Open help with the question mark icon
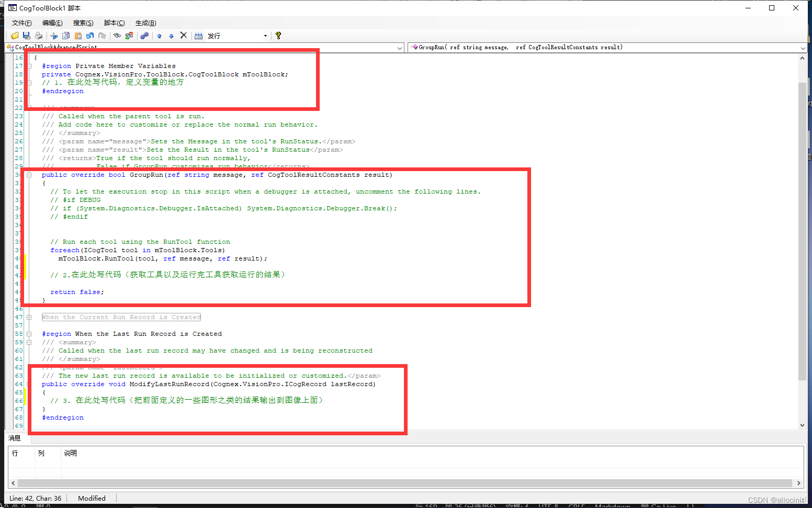812x508 pixels. [278, 36]
